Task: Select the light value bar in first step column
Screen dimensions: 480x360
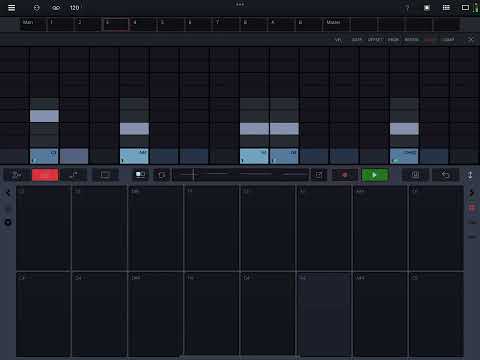Action: pos(44,116)
